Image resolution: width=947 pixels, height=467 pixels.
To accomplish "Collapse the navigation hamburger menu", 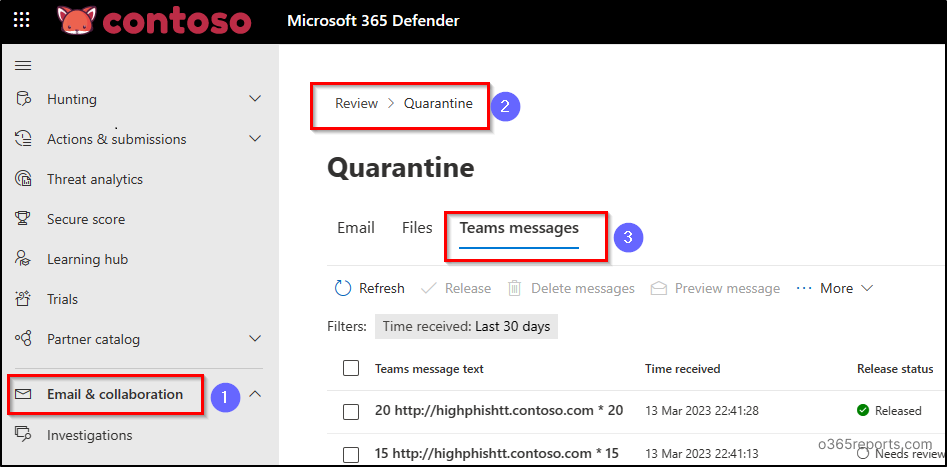I will coord(23,66).
